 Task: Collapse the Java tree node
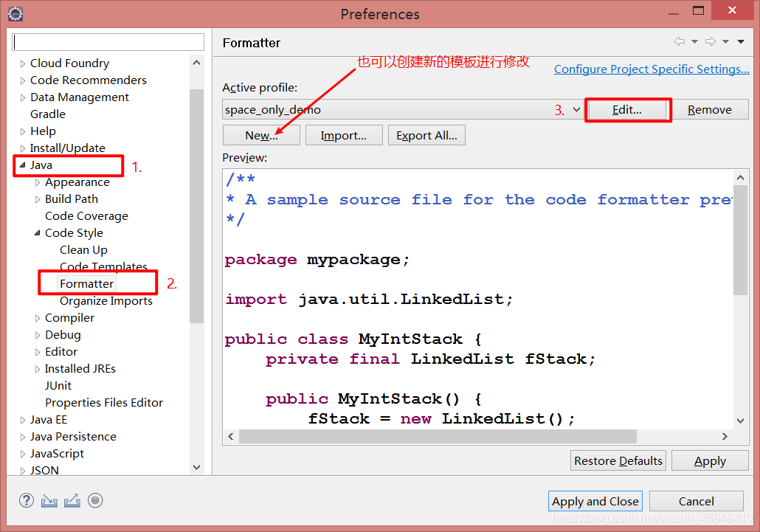[22, 165]
